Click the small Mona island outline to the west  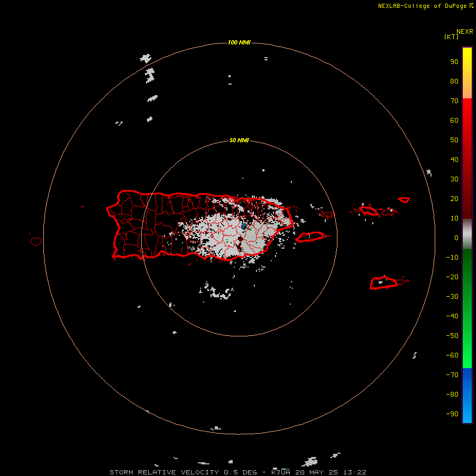36,241
